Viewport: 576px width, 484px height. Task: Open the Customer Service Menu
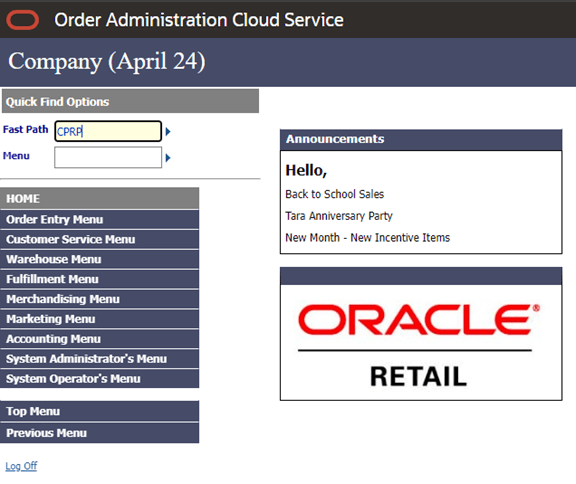100,239
